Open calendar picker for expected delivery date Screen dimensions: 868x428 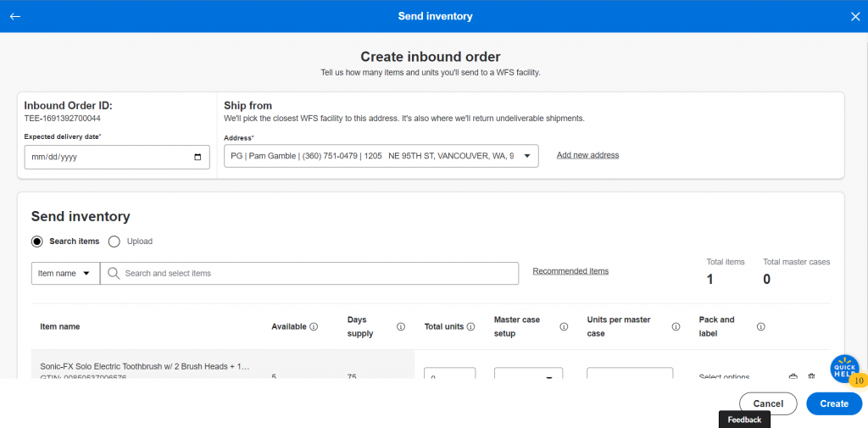(198, 158)
